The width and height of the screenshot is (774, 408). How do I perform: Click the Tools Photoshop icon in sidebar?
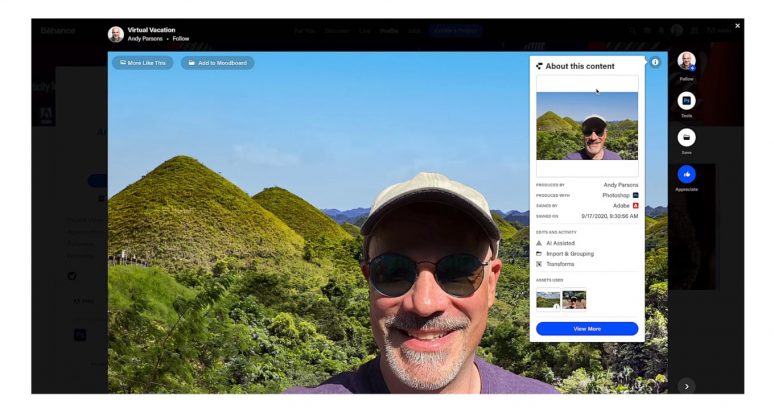(x=686, y=101)
